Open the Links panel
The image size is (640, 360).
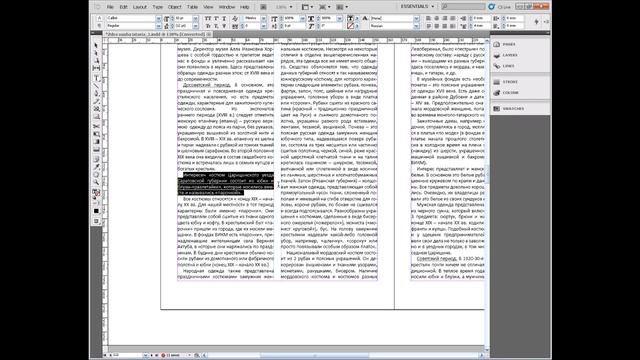504,66
